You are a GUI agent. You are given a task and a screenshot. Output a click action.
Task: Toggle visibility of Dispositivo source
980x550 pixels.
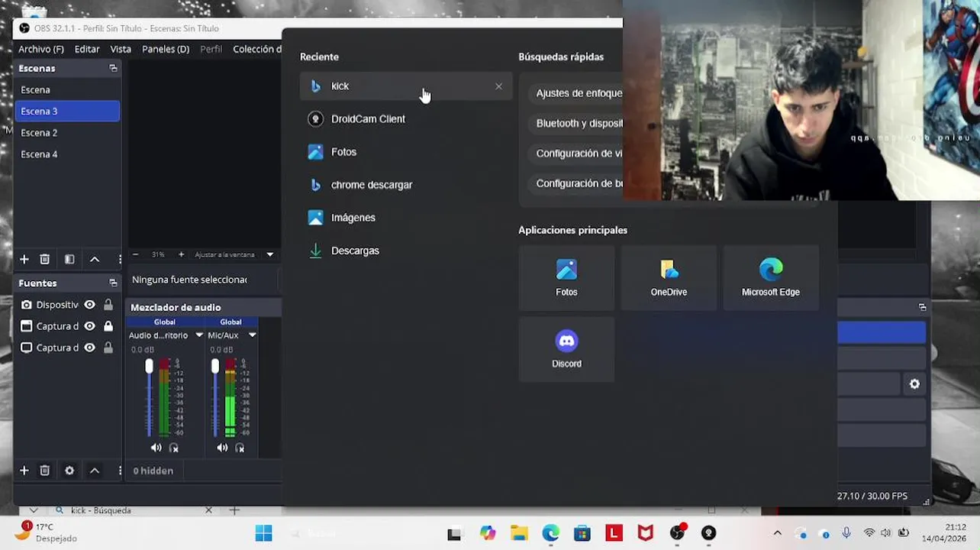pyautogui.click(x=89, y=305)
